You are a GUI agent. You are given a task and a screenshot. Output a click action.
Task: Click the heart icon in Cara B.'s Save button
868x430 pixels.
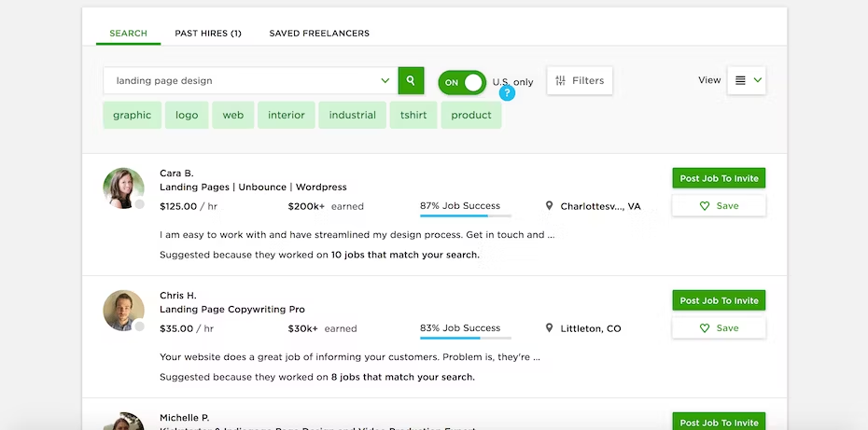click(x=704, y=206)
